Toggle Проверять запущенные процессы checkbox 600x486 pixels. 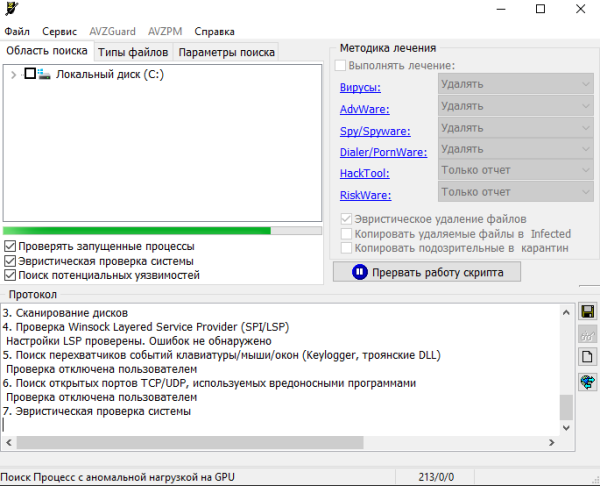coord(10,246)
